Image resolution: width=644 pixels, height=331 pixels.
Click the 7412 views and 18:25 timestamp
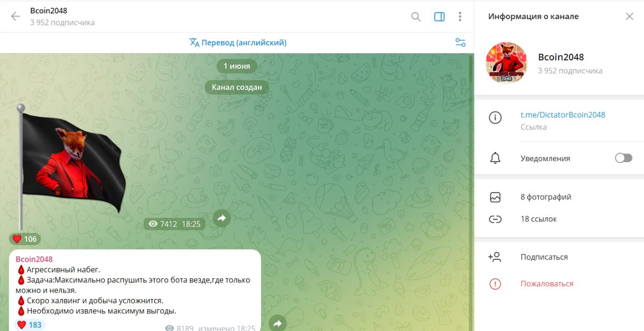tap(175, 224)
